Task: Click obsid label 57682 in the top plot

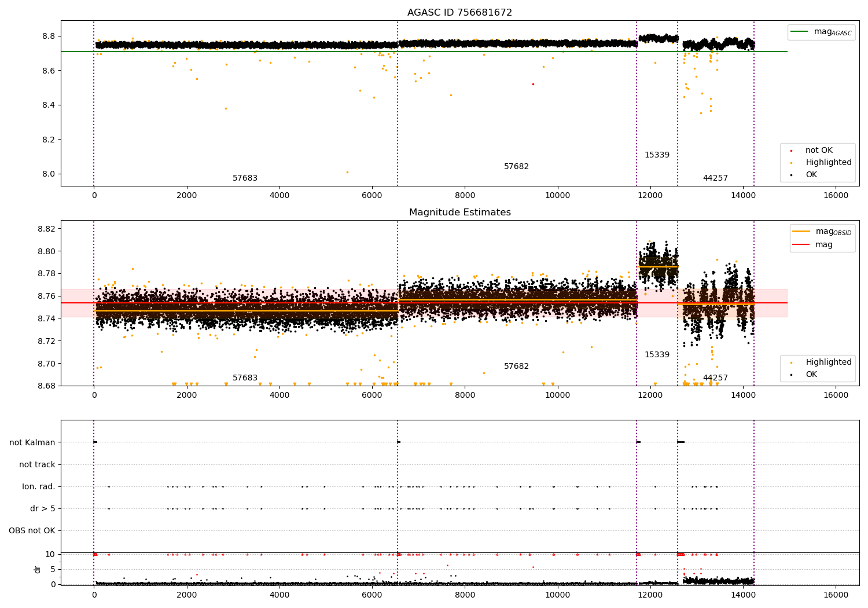Action: click(x=516, y=166)
